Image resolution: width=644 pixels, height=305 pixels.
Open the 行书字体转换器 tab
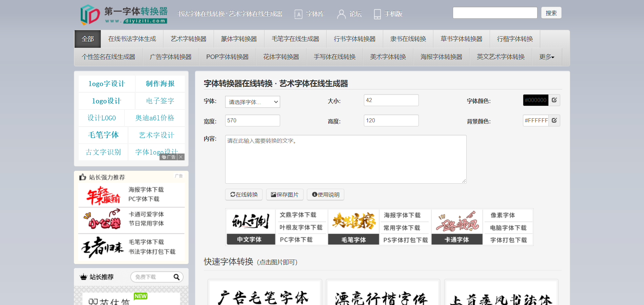pos(354,39)
